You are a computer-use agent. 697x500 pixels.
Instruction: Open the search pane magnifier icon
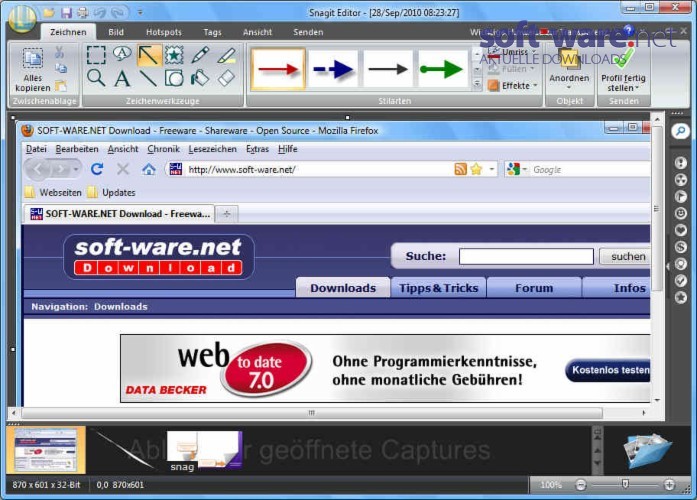point(680,131)
